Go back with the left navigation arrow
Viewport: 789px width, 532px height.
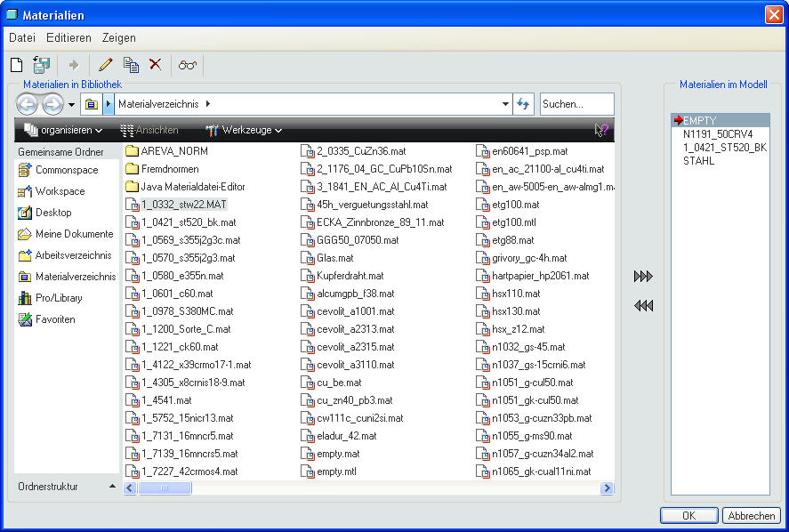(x=28, y=104)
